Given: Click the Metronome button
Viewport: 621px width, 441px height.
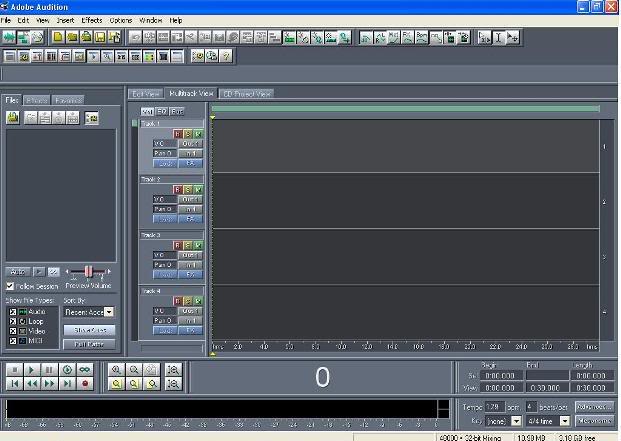Looking at the screenshot, I should 594,420.
